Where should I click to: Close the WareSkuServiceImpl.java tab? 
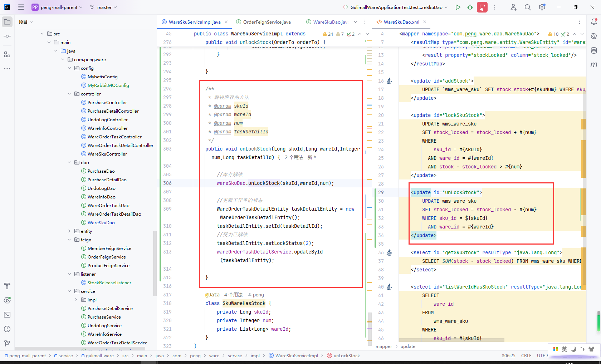click(x=226, y=22)
